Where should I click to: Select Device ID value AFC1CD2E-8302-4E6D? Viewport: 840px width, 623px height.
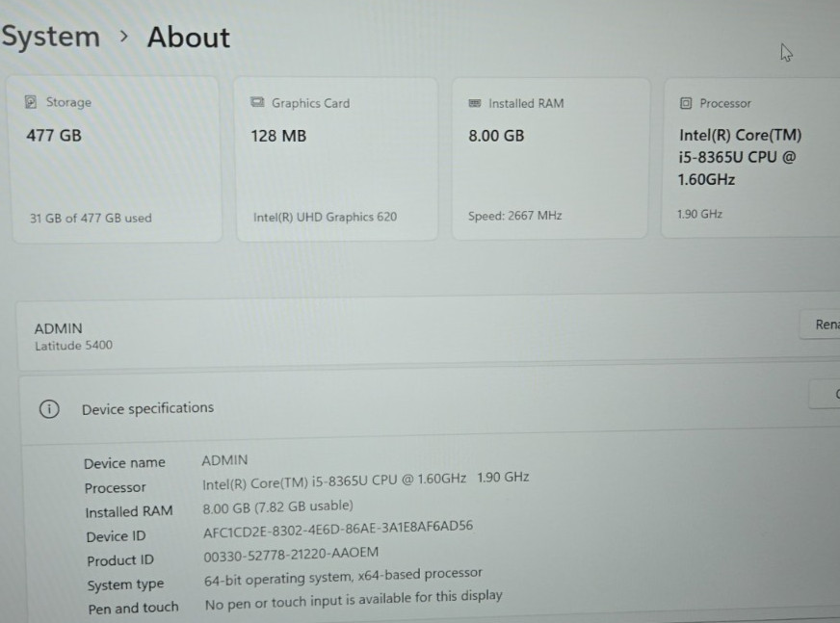click(x=338, y=530)
